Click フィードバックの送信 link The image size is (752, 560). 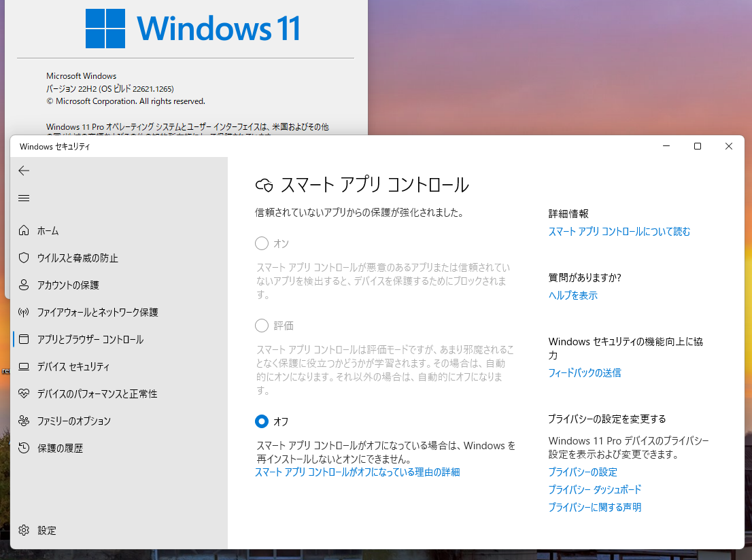pos(584,372)
